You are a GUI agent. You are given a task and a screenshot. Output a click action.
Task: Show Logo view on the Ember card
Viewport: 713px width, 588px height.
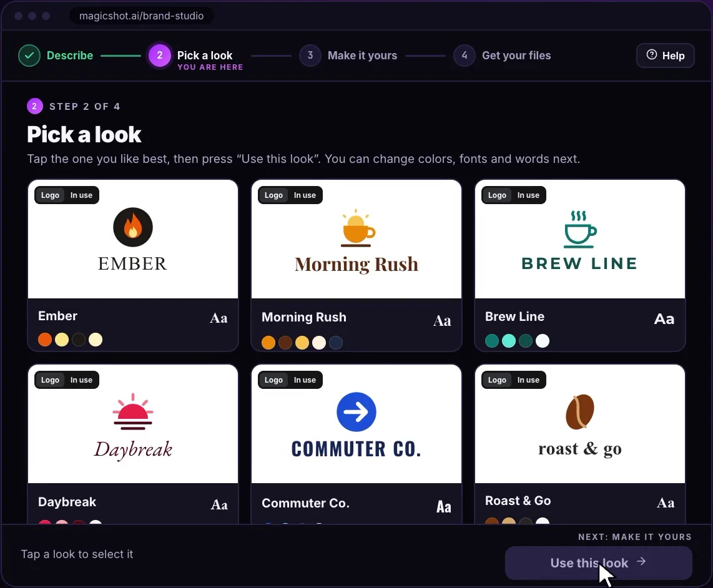pos(50,195)
